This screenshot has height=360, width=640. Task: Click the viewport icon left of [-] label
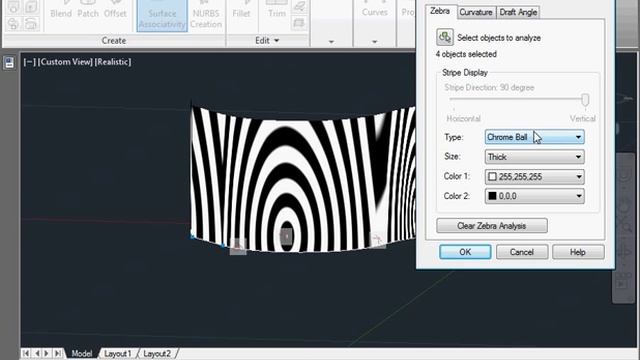click(9, 62)
